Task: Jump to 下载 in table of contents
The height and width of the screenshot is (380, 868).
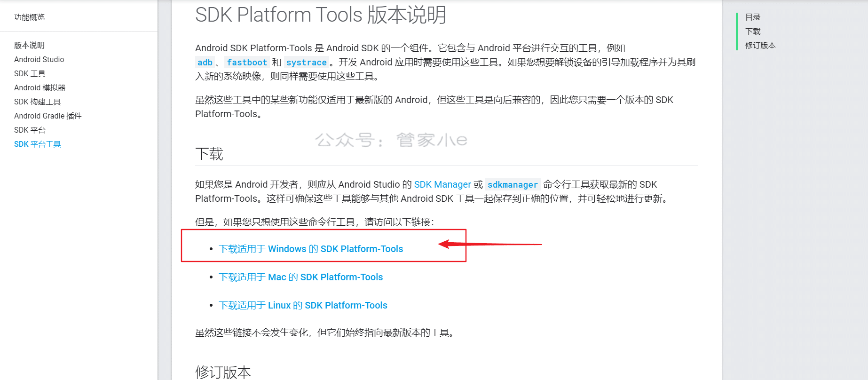Action: coord(753,32)
